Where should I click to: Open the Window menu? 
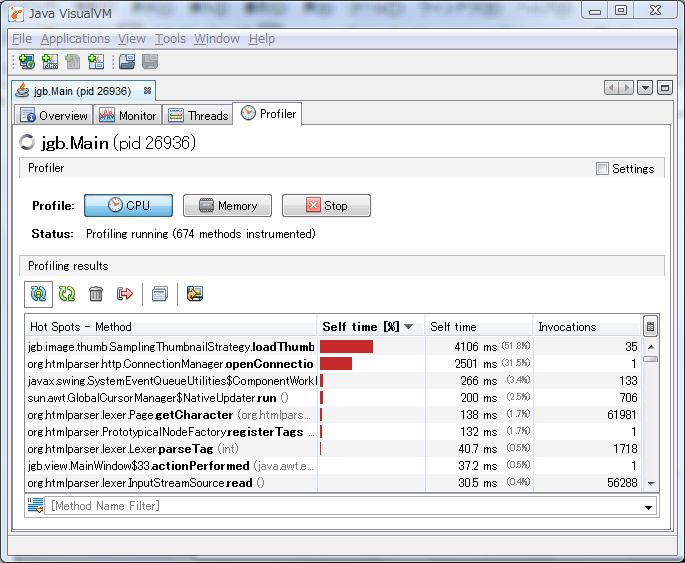(217, 39)
